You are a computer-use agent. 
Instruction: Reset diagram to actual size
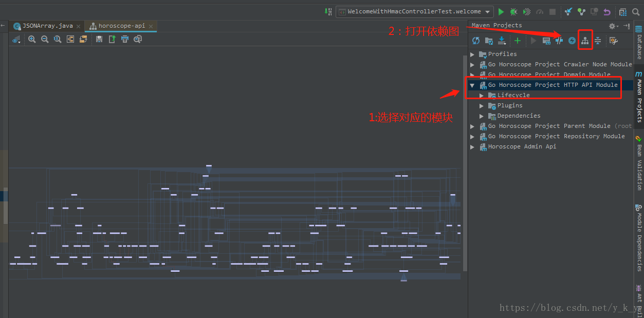(58, 39)
